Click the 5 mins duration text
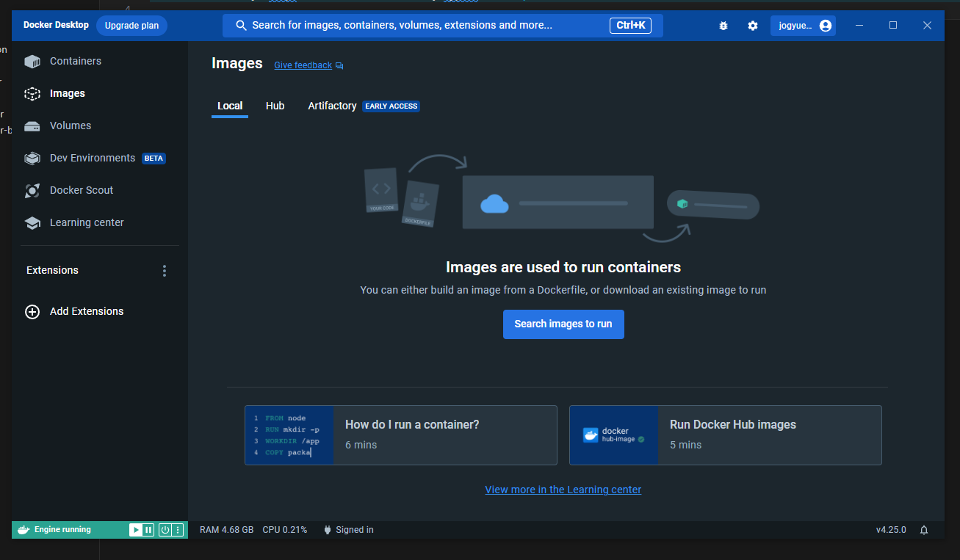Viewport: 960px width, 560px height. 685,446
